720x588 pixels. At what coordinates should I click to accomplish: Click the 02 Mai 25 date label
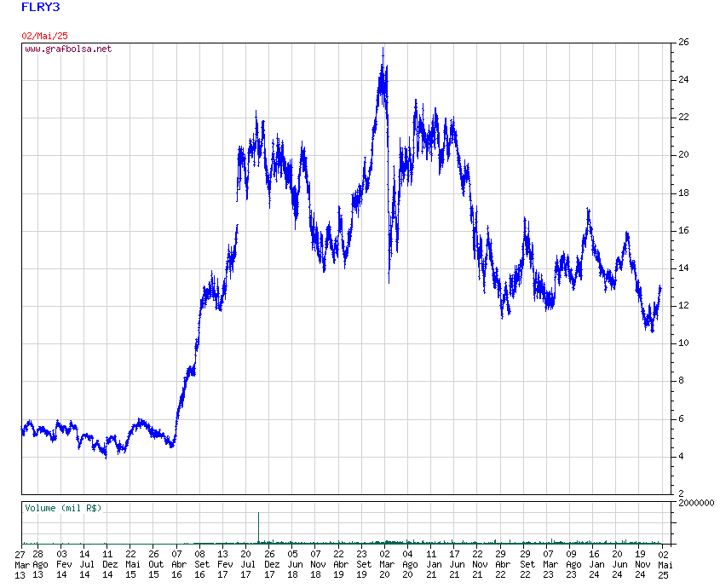(665, 565)
